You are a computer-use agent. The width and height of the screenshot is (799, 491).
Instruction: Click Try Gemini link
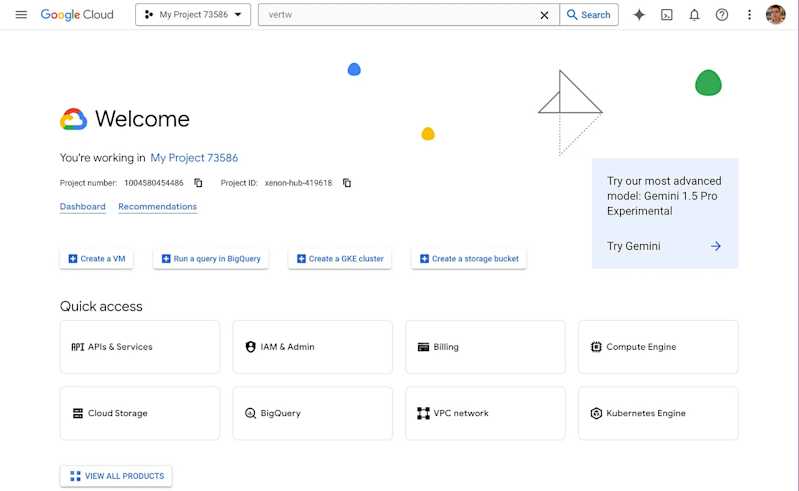(633, 246)
